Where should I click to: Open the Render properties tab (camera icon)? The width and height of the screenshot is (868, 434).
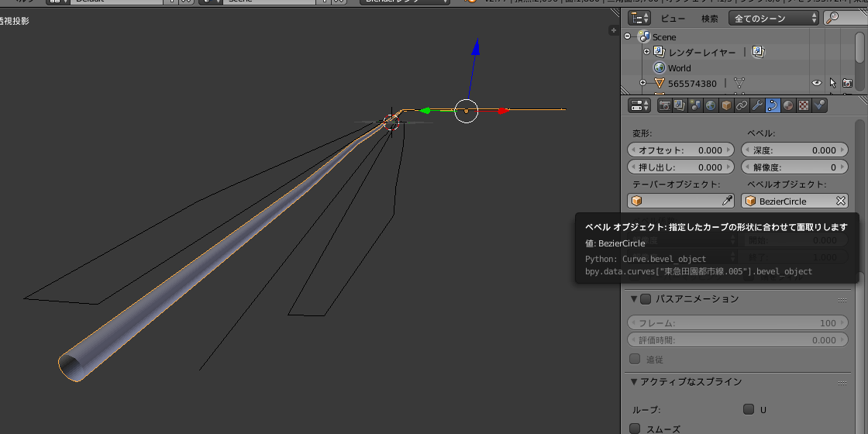665,105
